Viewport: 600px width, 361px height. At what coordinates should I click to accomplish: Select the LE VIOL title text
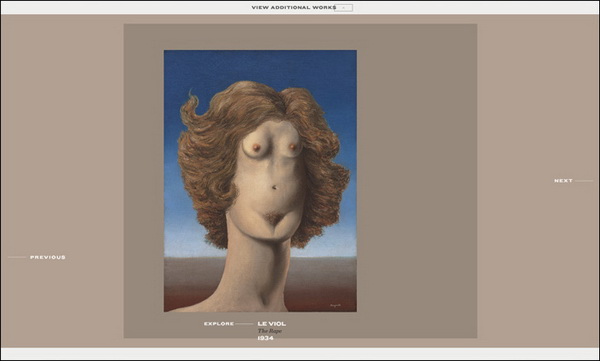coord(272,324)
